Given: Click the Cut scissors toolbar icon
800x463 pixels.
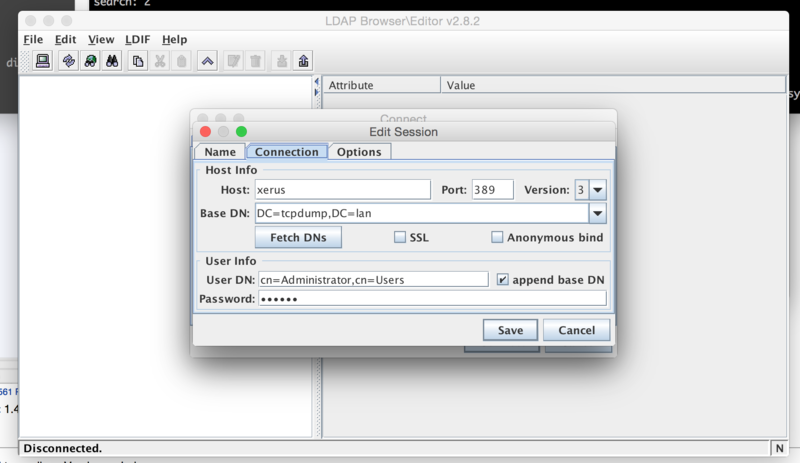Looking at the screenshot, I should pos(160,61).
